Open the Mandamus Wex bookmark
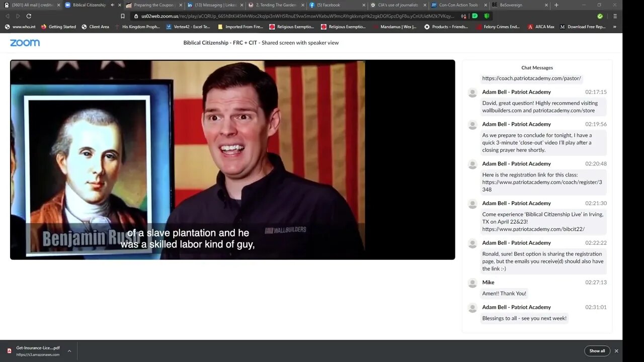Viewport: 644px width, 362px height. tap(394, 27)
